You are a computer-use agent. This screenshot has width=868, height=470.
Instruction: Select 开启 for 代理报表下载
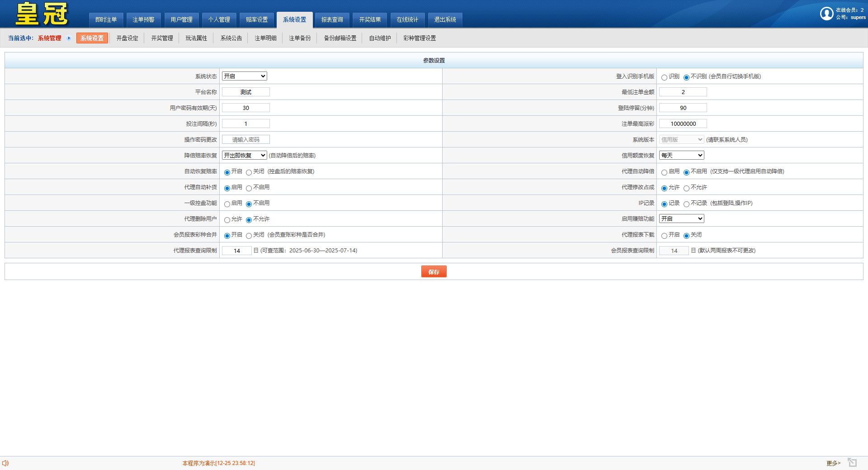click(664, 236)
